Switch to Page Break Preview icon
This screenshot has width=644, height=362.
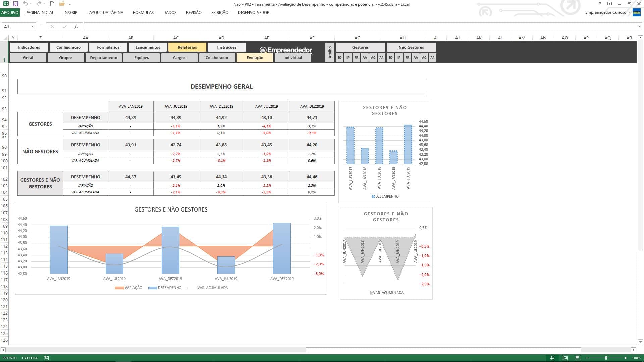click(578, 358)
